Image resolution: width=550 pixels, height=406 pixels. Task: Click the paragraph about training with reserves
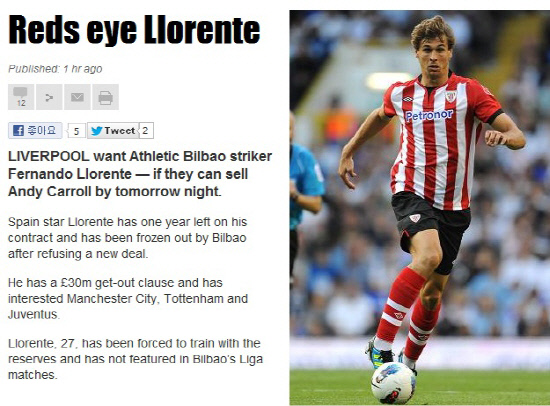[135, 359]
